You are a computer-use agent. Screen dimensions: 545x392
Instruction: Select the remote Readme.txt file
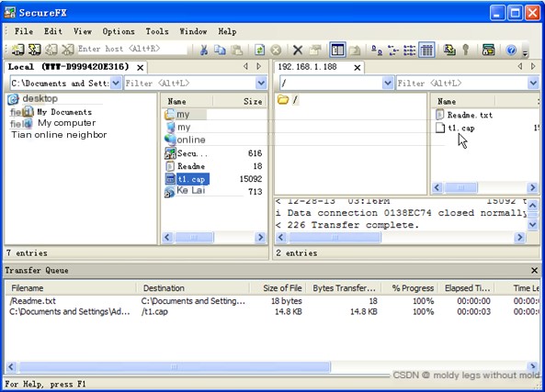coord(470,115)
